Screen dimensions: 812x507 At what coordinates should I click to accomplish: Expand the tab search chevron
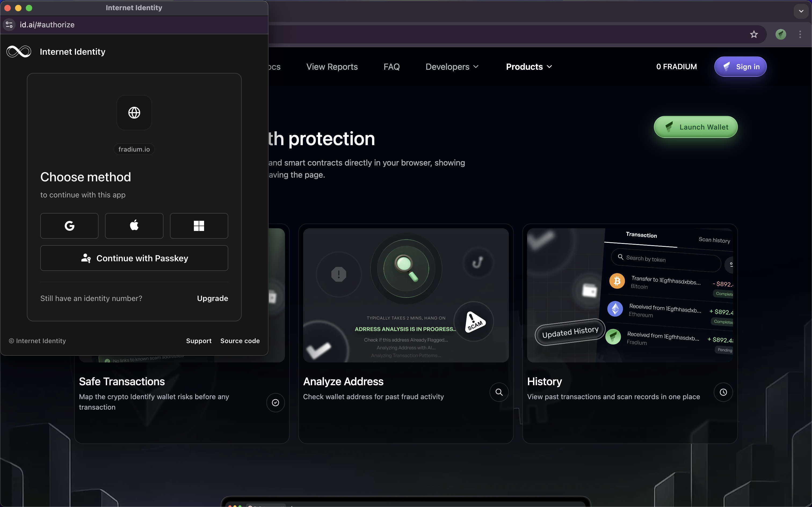(x=801, y=11)
